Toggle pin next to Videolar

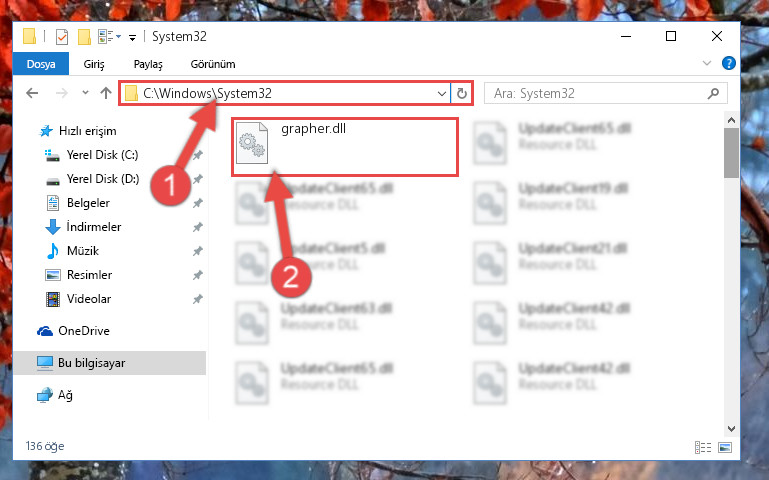tap(198, 299)
